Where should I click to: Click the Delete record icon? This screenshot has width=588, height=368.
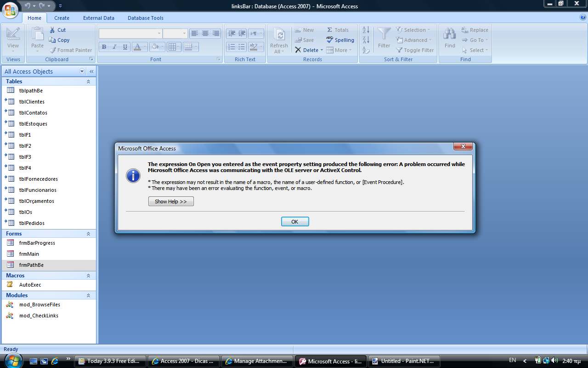click(298, 50)
